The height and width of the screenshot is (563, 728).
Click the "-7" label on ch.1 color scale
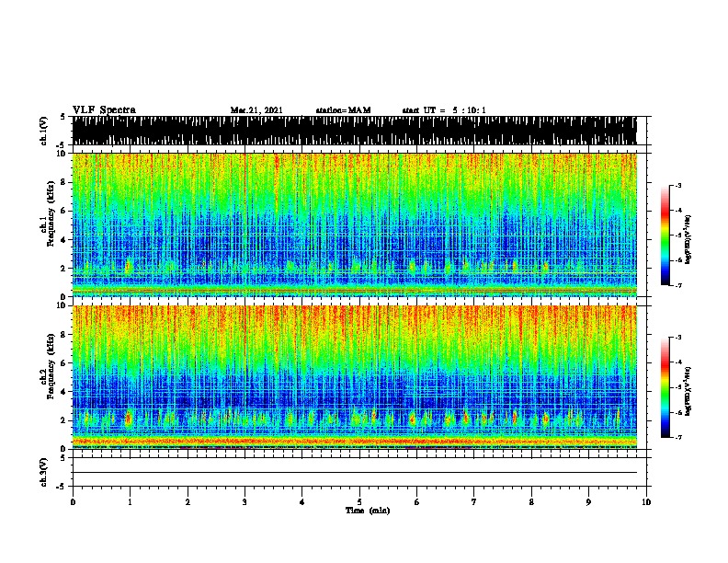[x=677, y=285]
